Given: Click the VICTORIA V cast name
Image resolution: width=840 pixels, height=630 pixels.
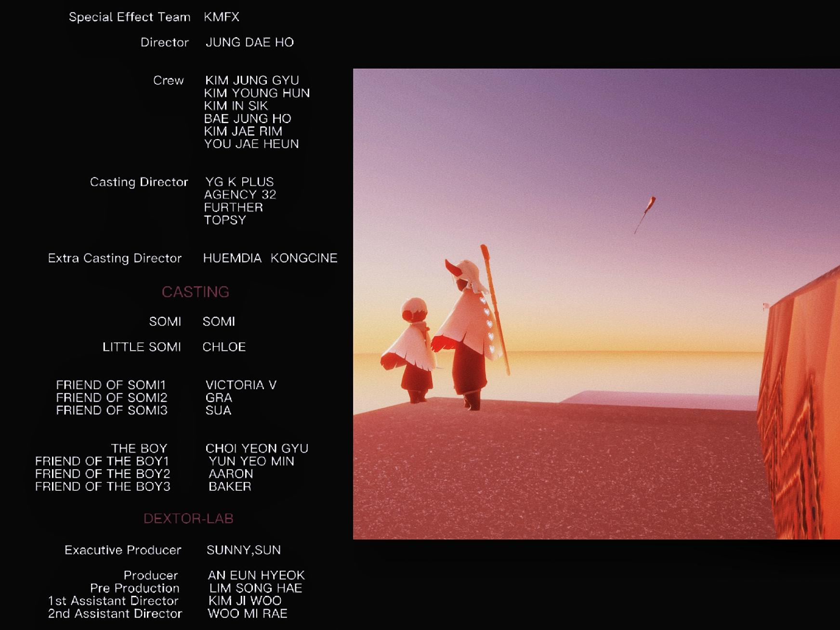Looking at the screenshot, I should (241, 385).
